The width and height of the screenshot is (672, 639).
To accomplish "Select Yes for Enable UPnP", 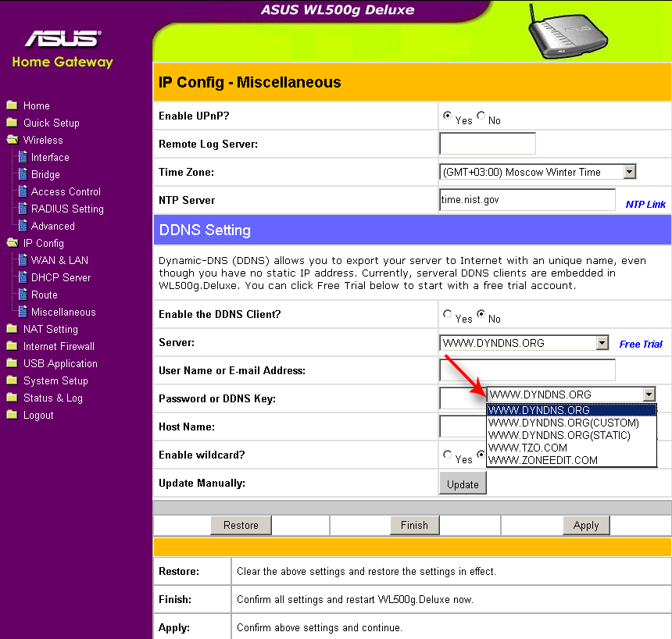I will point(447,116).
